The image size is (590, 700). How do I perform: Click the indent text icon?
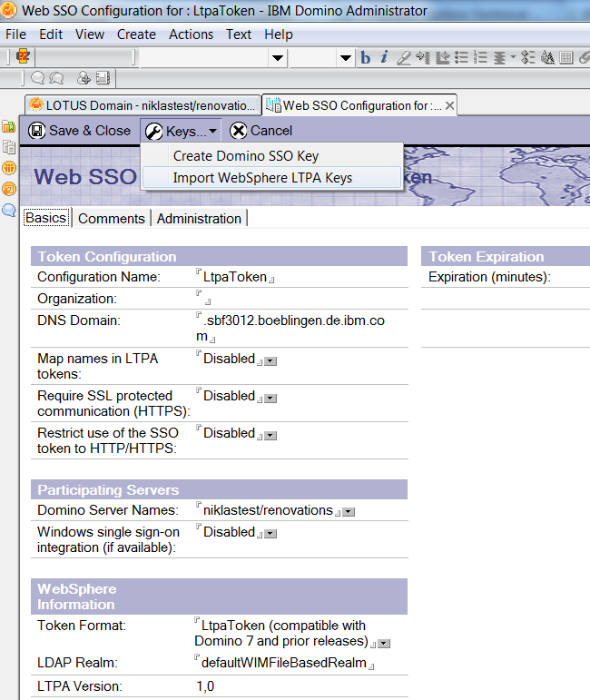[x=423, y=57]
